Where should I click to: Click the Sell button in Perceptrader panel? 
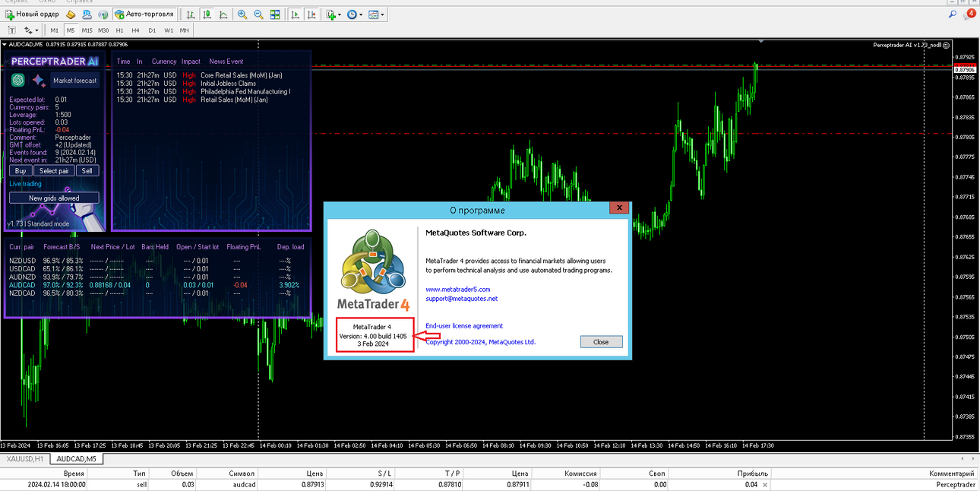(87, 171)
